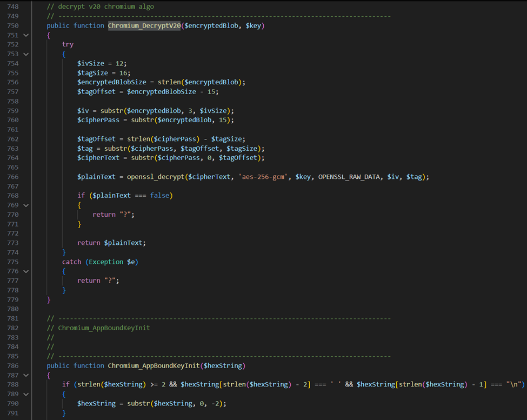This screenshot has width=527, height=420.
Task: Click line number 766 in the gutter
Action: [13, 177]
